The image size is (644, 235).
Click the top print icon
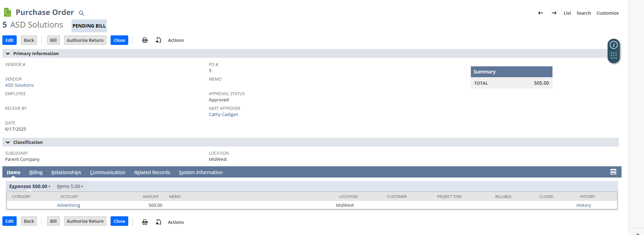point(145,40)
